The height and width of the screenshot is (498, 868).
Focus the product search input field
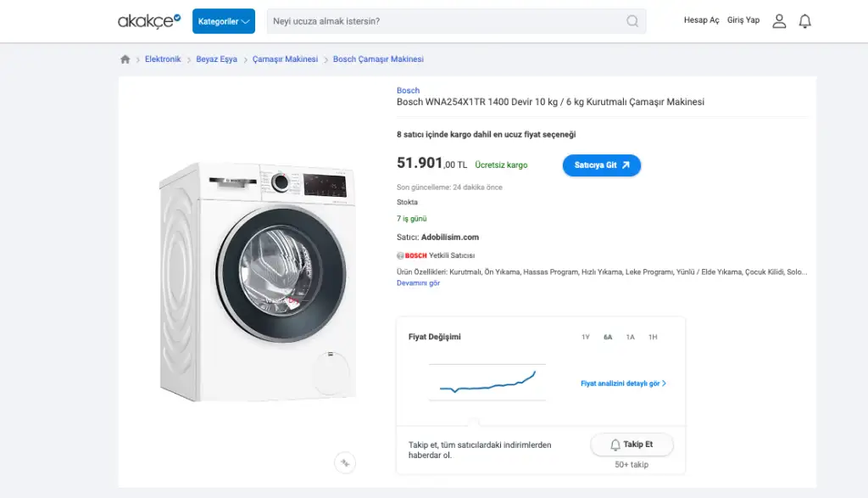click(x=445, y=21)
